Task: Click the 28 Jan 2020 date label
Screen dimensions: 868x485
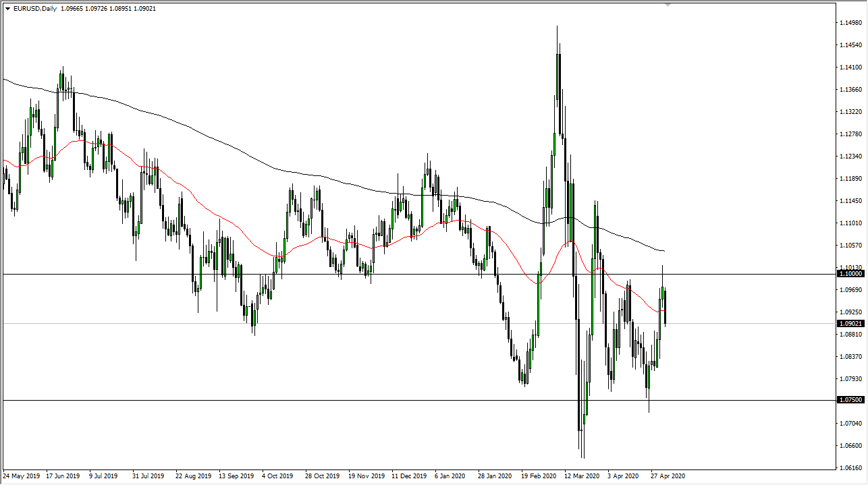Action: click(495, 476)
